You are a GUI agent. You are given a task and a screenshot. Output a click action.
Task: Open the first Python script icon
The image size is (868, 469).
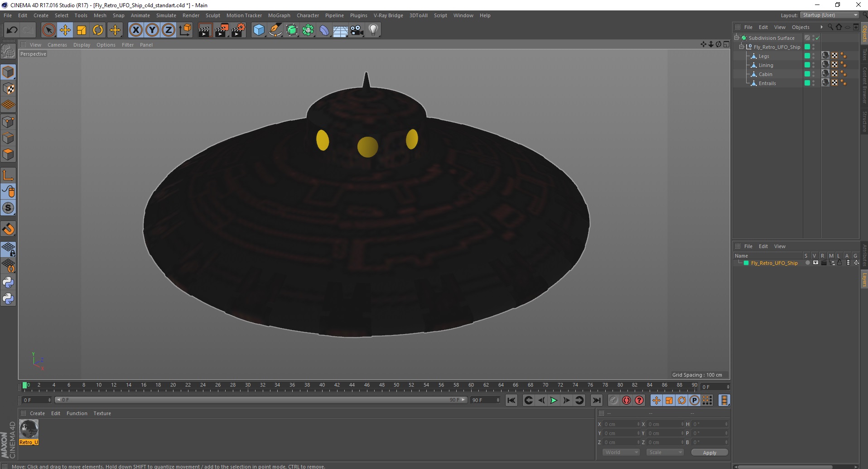8,282
